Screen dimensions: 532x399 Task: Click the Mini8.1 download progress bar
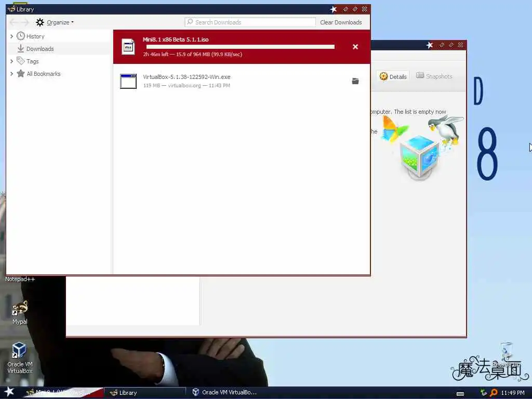point(240,47)
